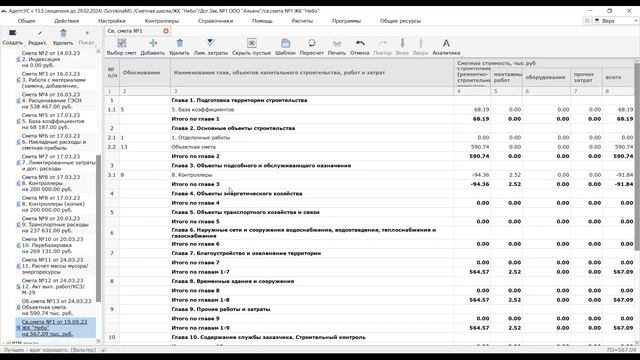
Task: Click the Повтор redo arrow
Action: click(382, 43)
